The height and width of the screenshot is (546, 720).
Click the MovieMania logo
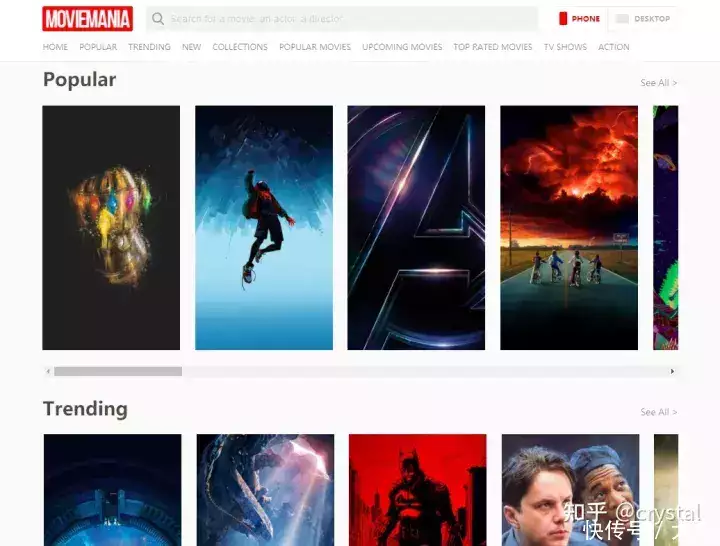point(88,19)
